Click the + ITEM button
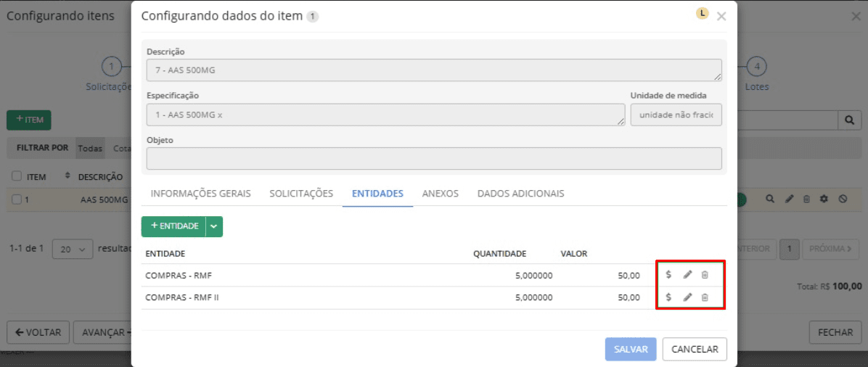868x367 pixels. pyautogui.click(x=29, y=120)
